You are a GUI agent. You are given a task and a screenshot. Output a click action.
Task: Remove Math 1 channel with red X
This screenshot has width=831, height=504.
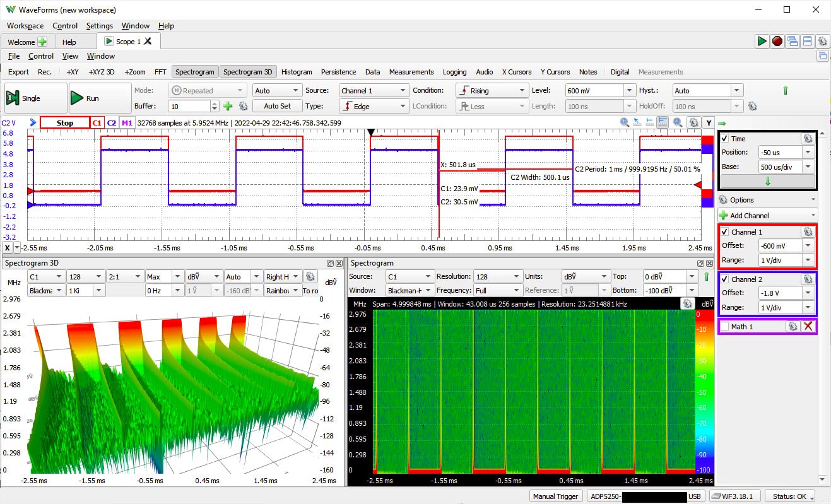[x=808, y=326]
